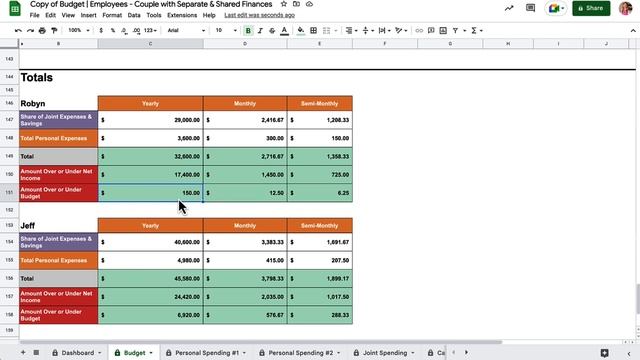
Task: Switch to Personal Spending #2 tab
Action: coord(300,353)
